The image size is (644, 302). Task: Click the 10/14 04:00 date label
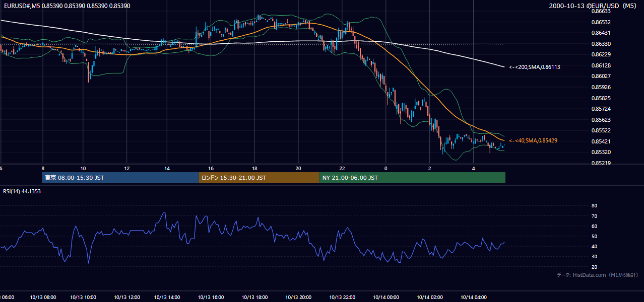click(x=474, y=297)
